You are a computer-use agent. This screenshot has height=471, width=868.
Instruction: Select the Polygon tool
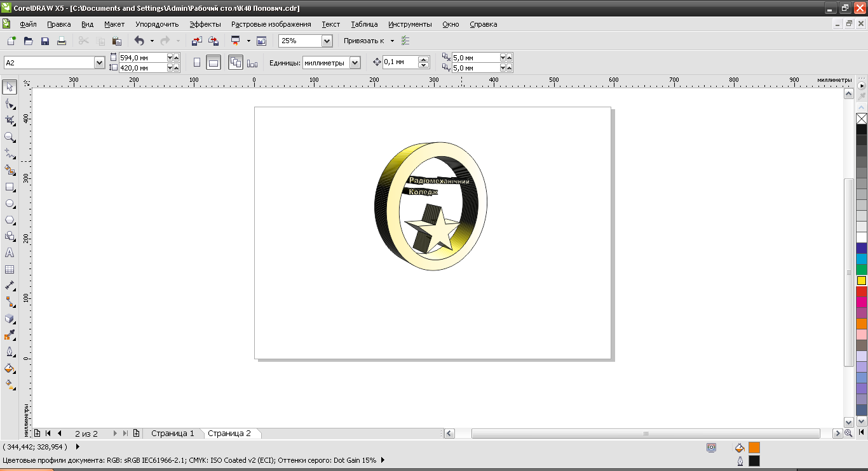(10, 220)
